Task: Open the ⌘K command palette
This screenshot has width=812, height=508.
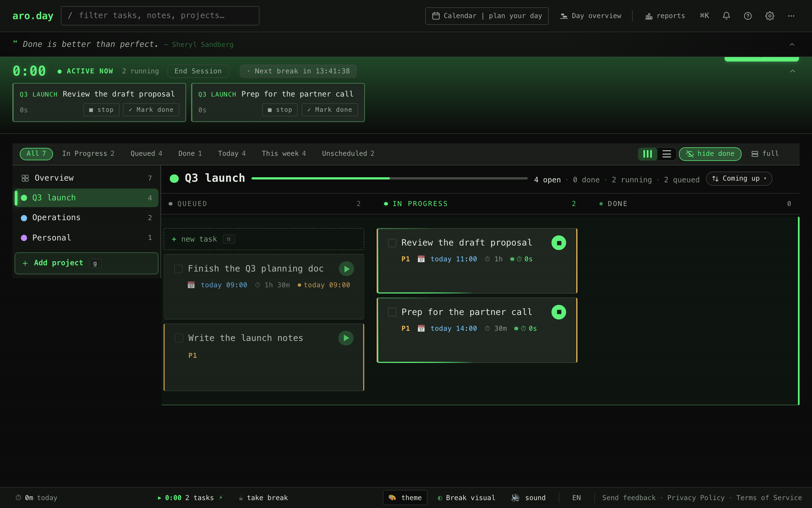Action: [704, 16]
